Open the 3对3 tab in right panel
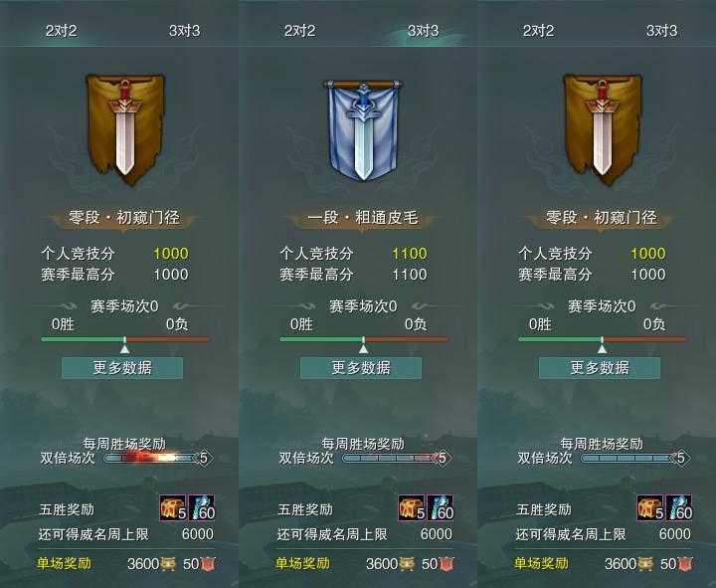This screenshot has width=716, height=588. point(661,31)
